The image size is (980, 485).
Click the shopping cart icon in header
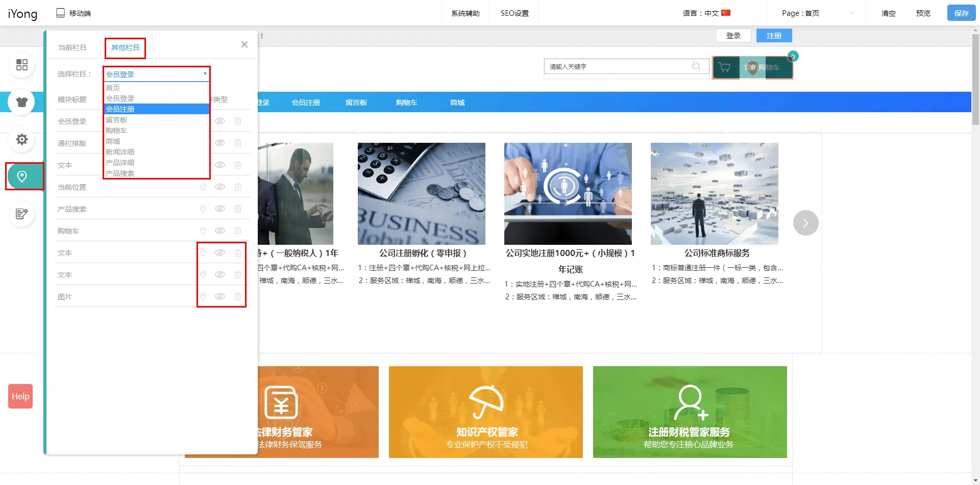724,67
